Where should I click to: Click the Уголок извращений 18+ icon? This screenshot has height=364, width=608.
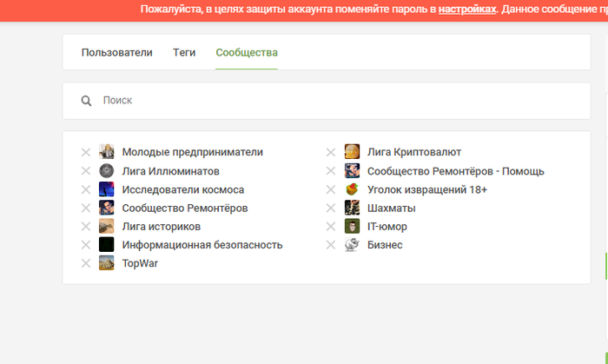tap(352, 189)
